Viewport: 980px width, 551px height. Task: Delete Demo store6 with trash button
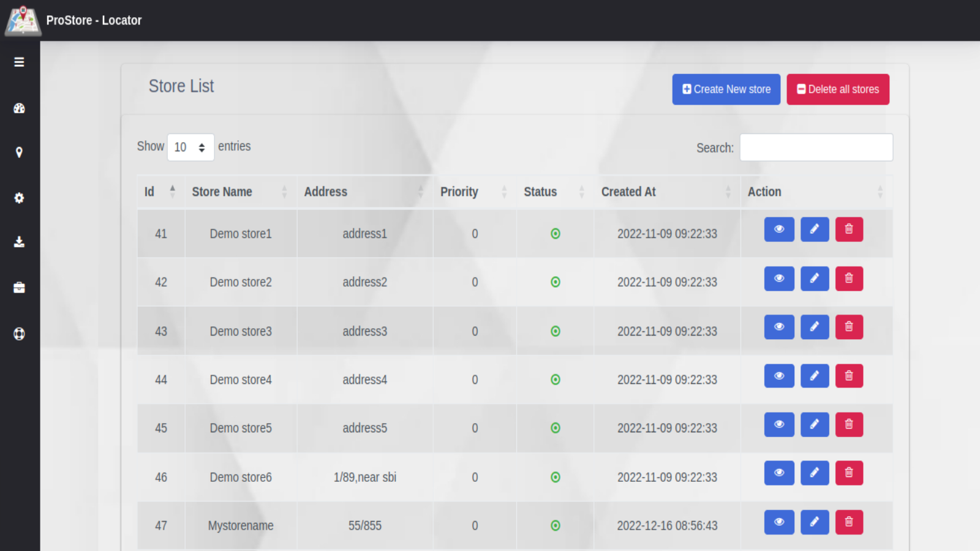849,473
